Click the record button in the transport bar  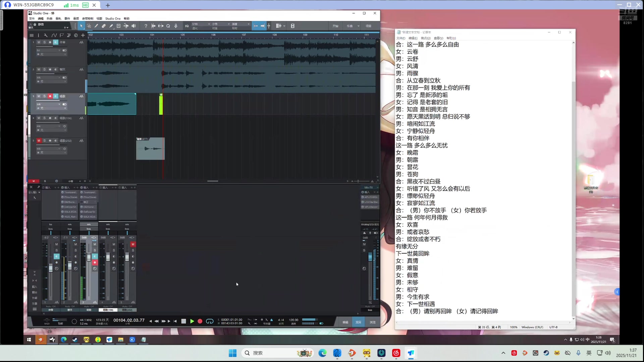[x=200, y=321]
